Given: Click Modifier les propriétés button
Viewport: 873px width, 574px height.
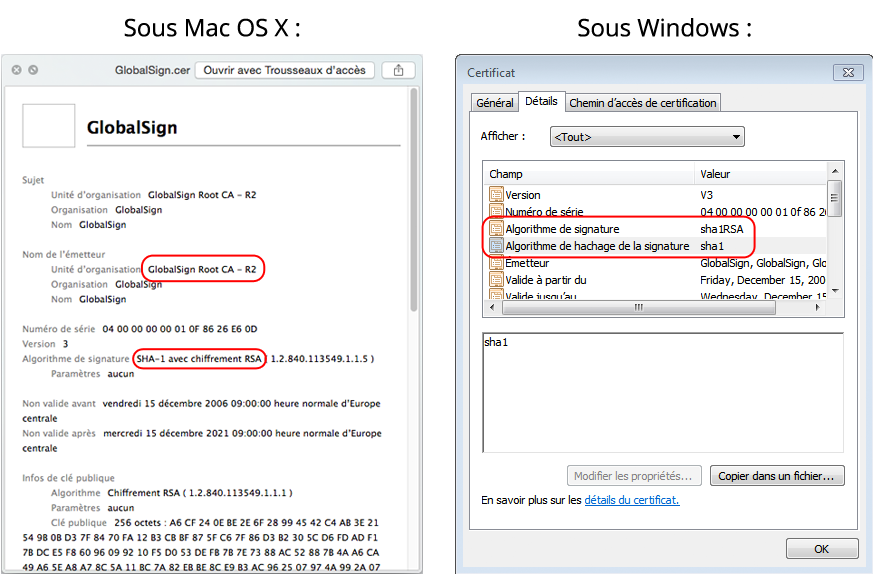Looking at the screenshot, I should click(634, 476).
